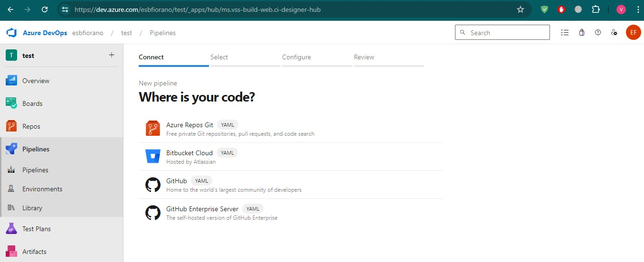Open the Environments sub-item
Viewport: 644px width, 262px height.
[x=42, y=189]
